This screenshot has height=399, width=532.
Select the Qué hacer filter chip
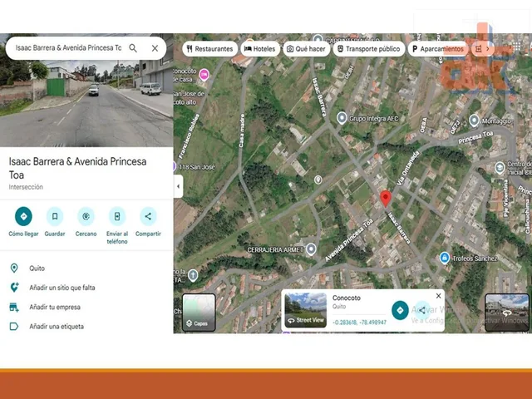pyautogui.click(x=306, y=49)
